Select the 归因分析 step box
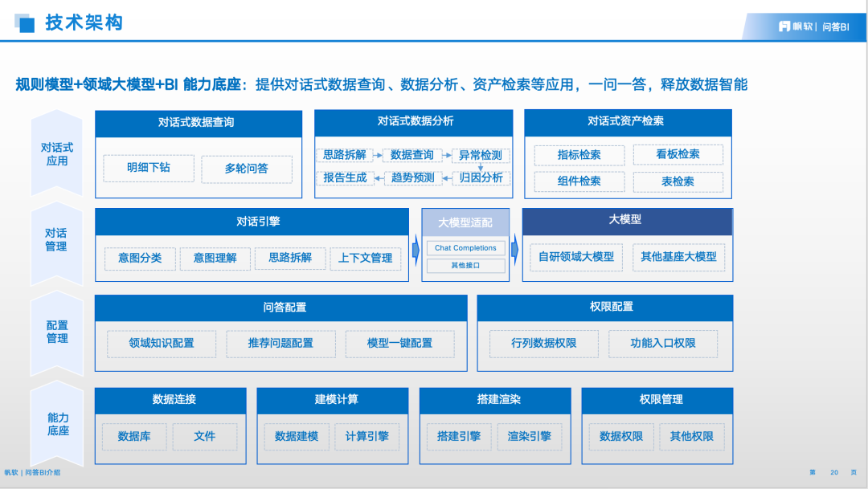Screen dimensions: 868x489 tap(481, 177)
